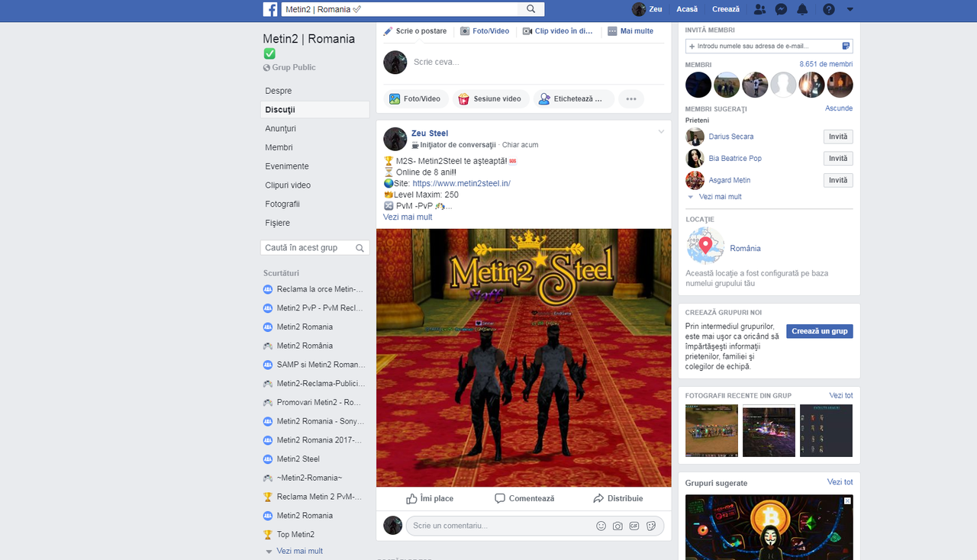Open sticker picker in comment box
Image resolution: width=977 pixels, height=560 pixels.
(651, 526)
